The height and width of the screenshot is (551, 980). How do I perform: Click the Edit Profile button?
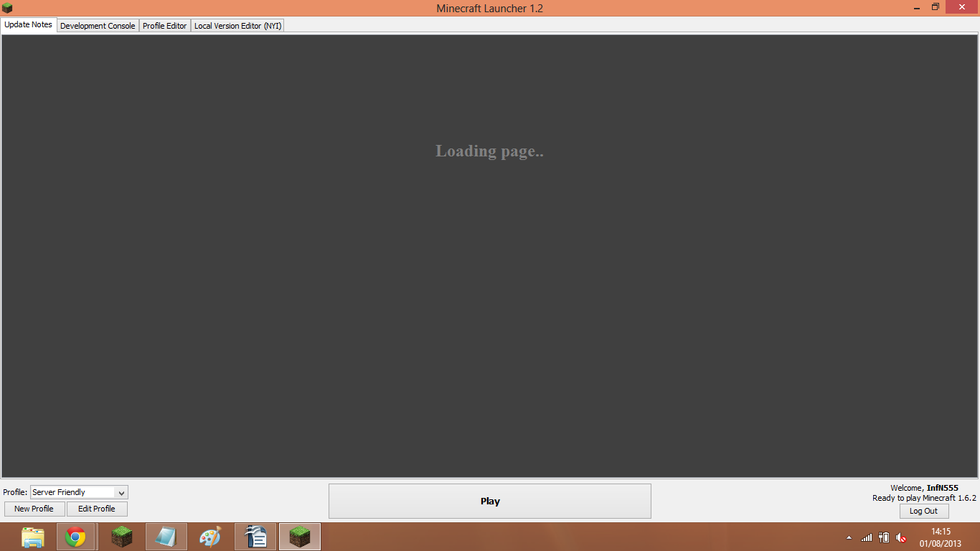coord(97,509)
